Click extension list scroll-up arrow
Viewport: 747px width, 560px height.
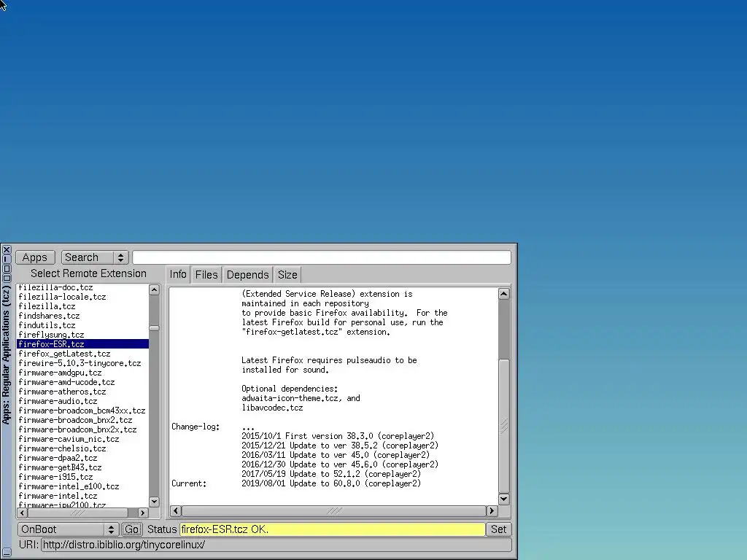pyautogui.click(x=154, y=289)
